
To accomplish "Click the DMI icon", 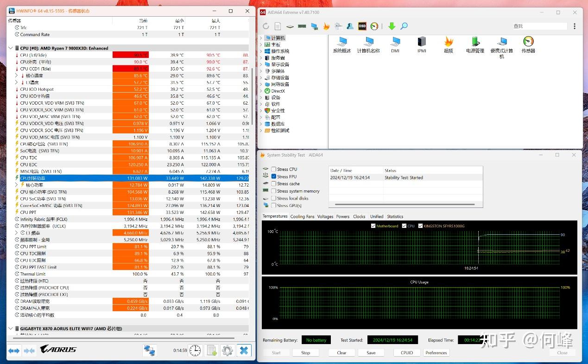I will pos(395,42).
